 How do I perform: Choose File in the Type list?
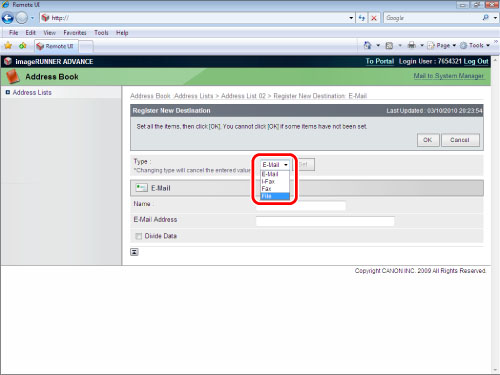pyautogui.click(x=275, y=196)
